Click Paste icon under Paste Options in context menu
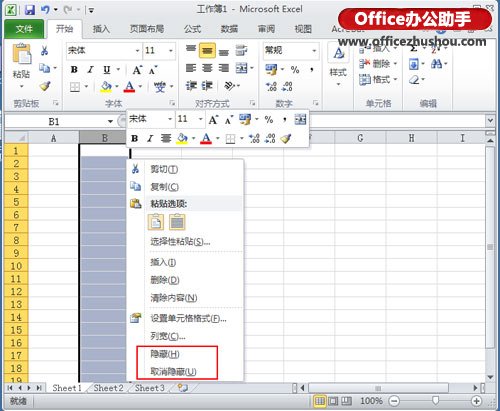This screenshot has height=411, width=500. click(156, 222)
